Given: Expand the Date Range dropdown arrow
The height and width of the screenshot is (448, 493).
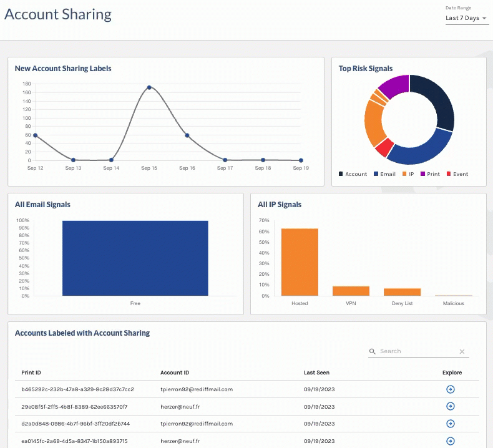Looking at the screenshot, I should tap(484, 18).
